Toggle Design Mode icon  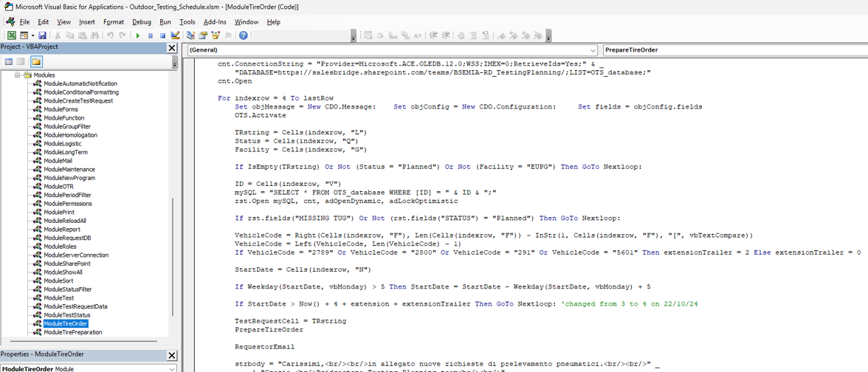pyautogui.click(x=176, y=35)
